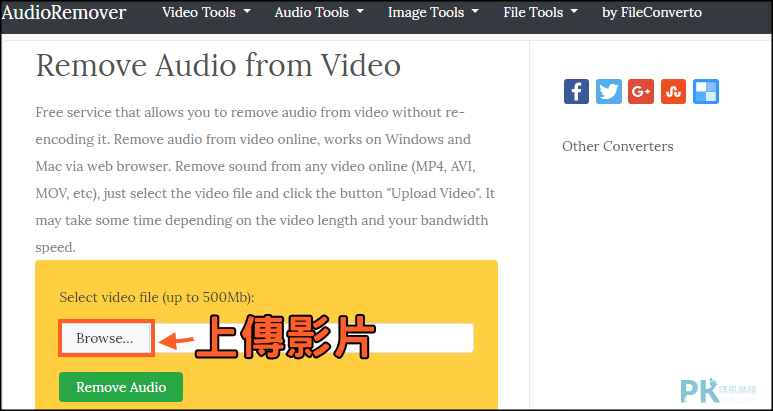Share via the Delicious icon

pyautogui.click(x=706, y=91)
